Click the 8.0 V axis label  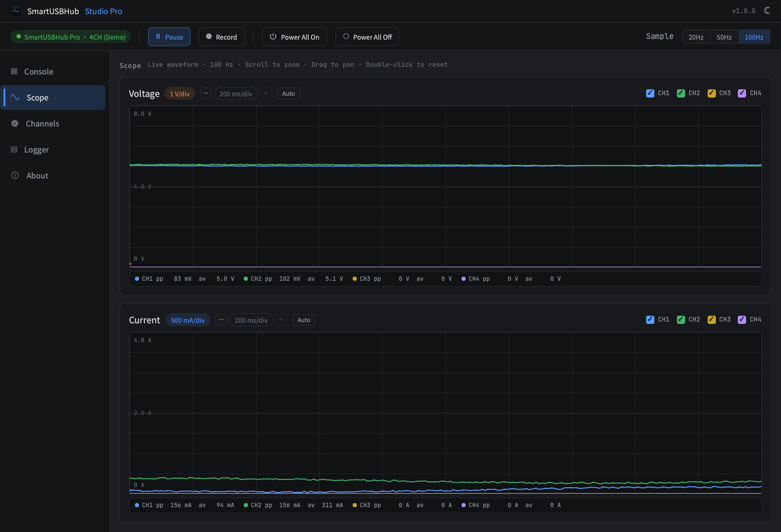pos(142,114)
